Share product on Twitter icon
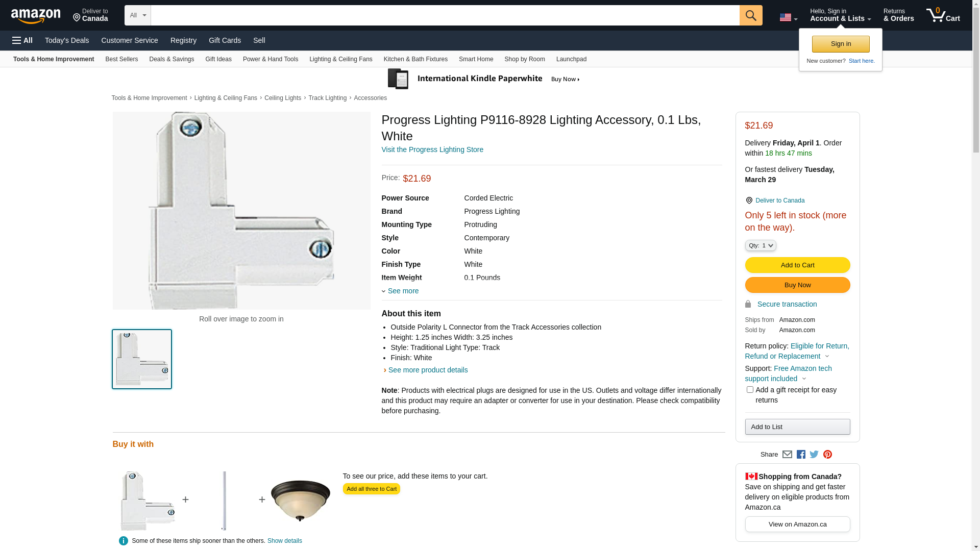 pyautogui.click(x=814, y=455)
